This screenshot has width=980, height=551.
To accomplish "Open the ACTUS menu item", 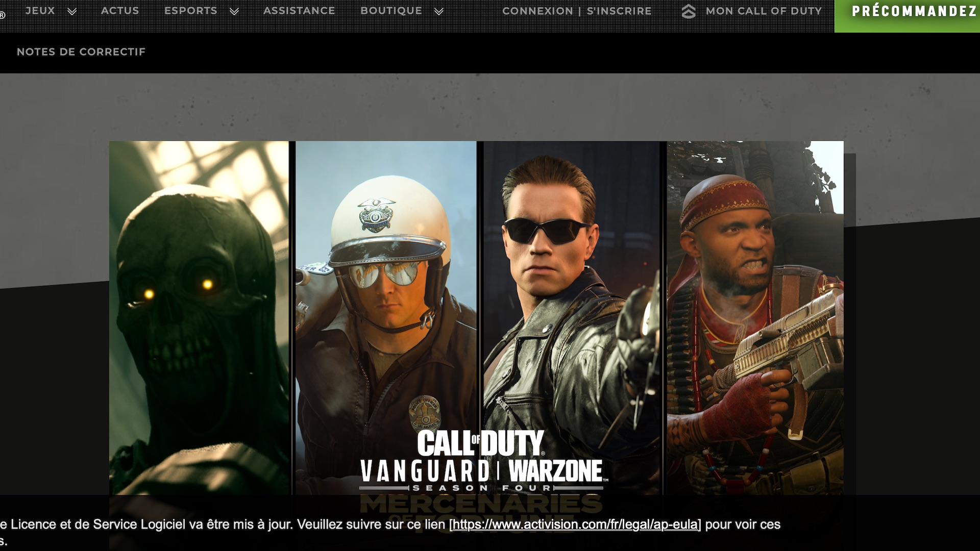I will pos(120,11).
